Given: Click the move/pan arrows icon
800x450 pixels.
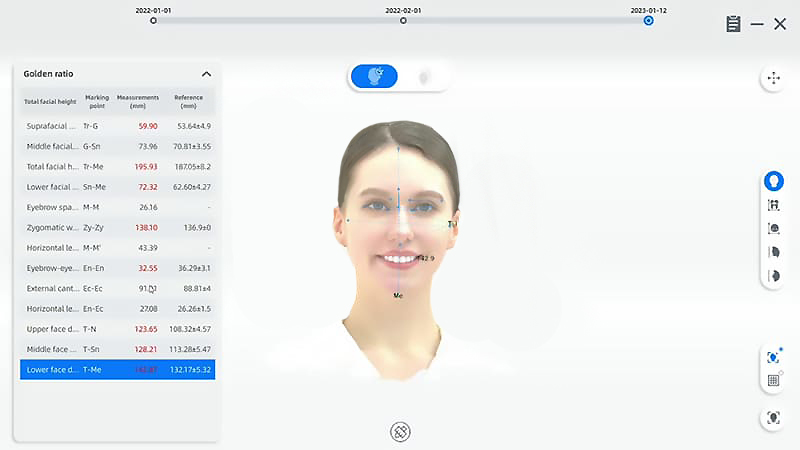Looking at the screenshot, I should point(773,78).
